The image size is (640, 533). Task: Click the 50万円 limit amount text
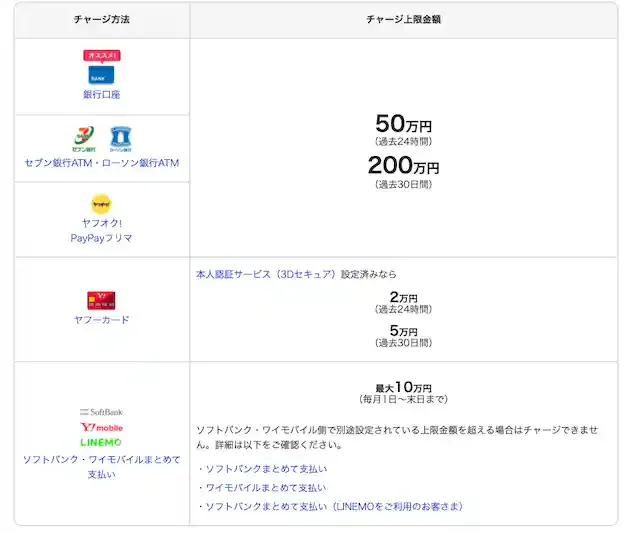tap(403, 125)
